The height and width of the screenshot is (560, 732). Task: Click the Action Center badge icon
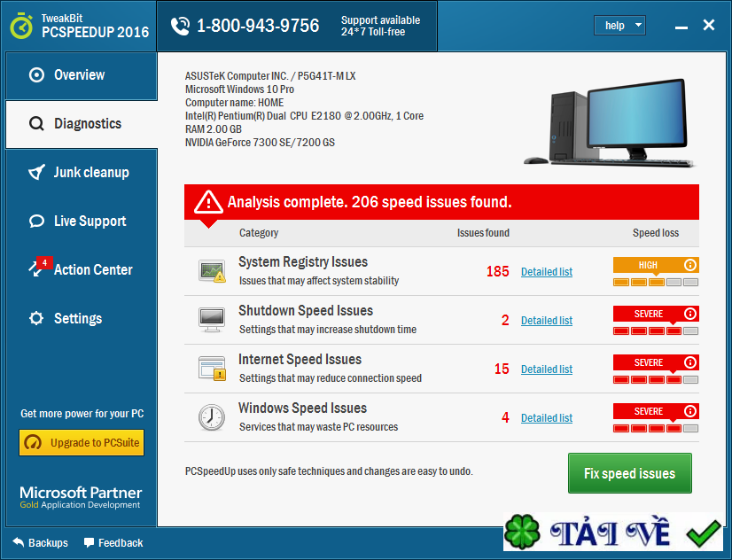pos(39,267)
